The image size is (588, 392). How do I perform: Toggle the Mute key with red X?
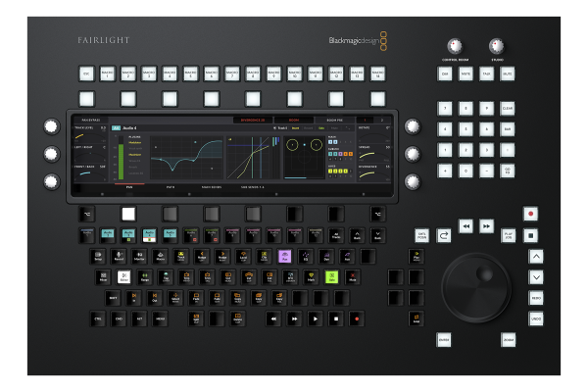(x=353, y=277)
